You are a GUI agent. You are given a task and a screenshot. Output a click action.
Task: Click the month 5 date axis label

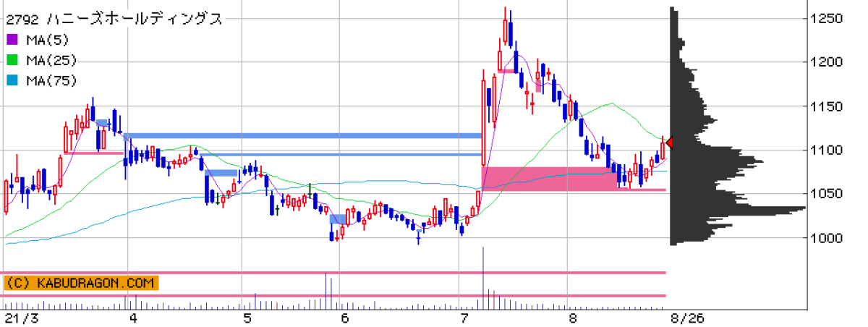247,318
